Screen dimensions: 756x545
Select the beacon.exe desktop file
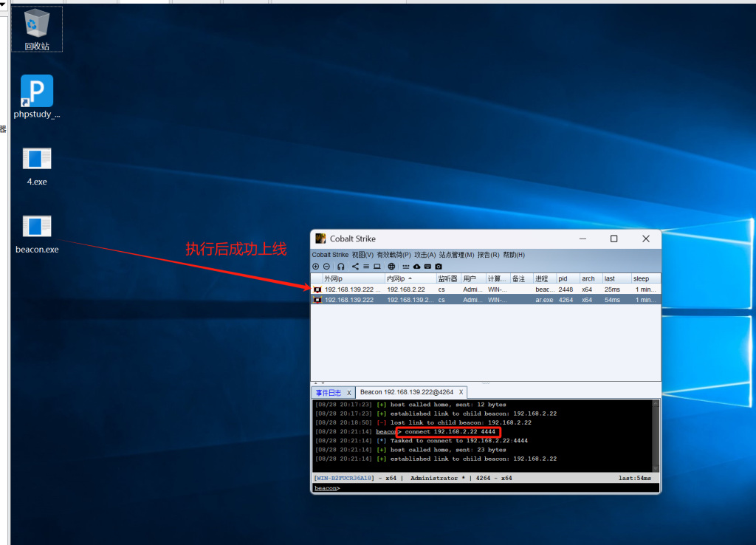click(37, 234)
